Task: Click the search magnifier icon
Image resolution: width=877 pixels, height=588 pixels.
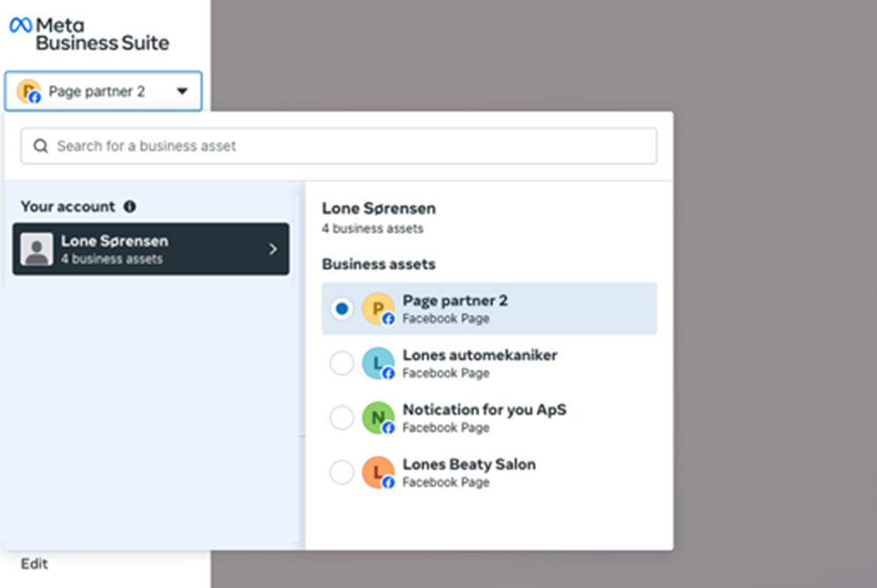Action: coord(41,146)
